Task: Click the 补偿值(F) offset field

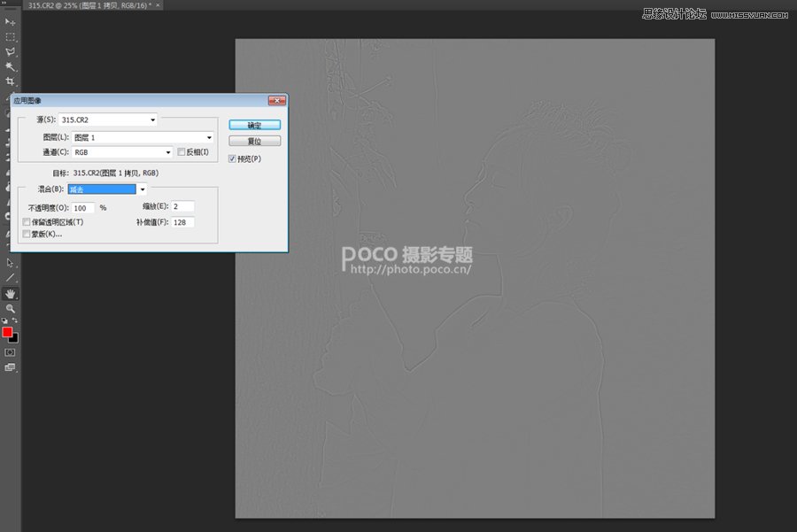Action: pos(183,222)
